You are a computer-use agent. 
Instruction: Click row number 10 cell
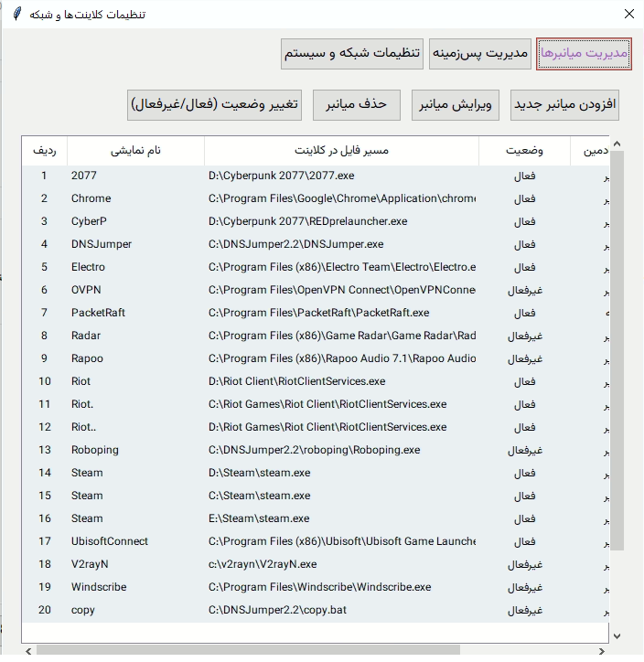coord(44,381)
